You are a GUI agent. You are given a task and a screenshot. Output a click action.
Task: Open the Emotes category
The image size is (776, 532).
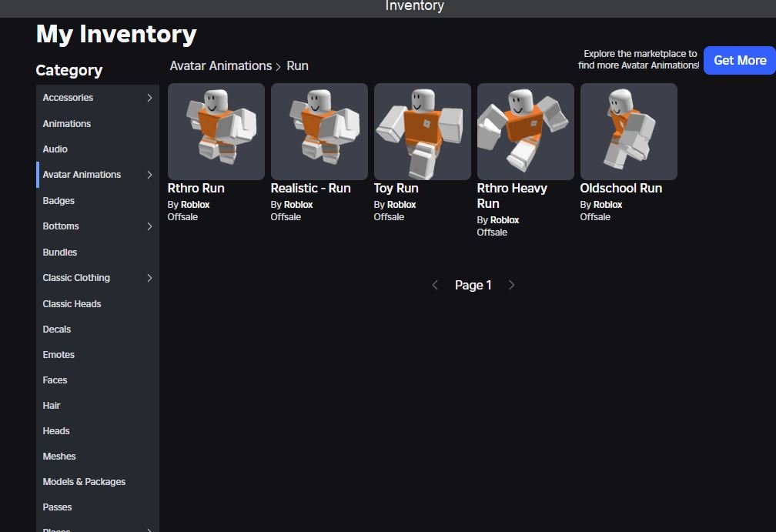[59, 355]
